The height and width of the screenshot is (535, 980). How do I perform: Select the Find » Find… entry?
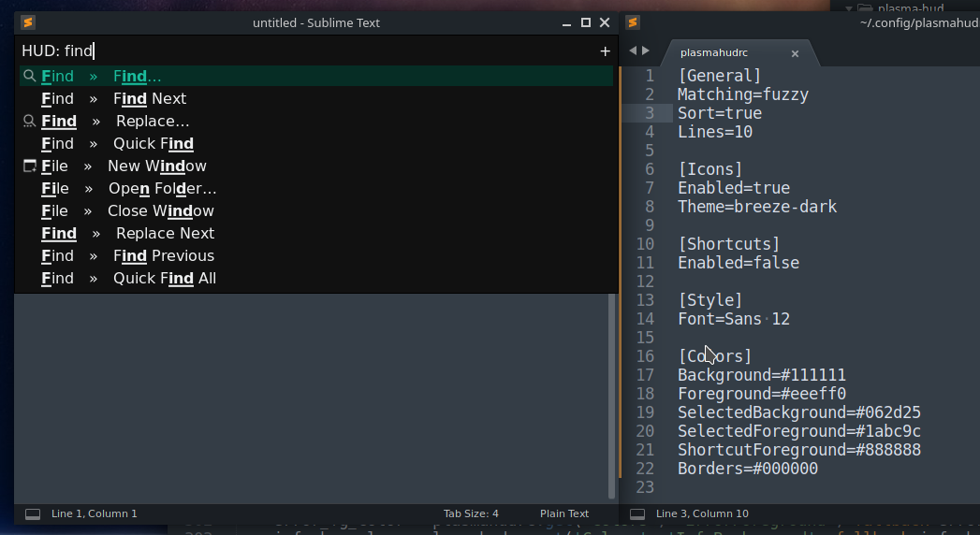[x=316, y=76]
